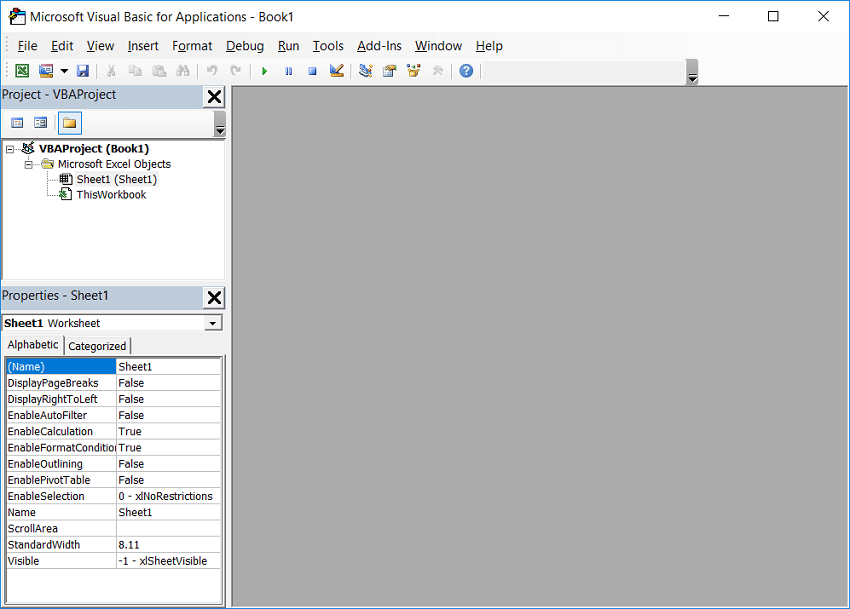Click the Toolbox icon
Viewport: 850px width, 609px height.
437,71
